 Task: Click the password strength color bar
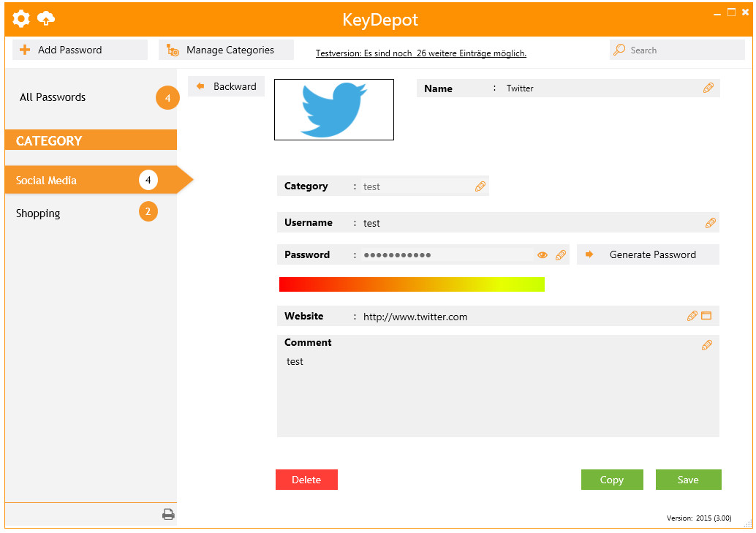tap(412, 284)
